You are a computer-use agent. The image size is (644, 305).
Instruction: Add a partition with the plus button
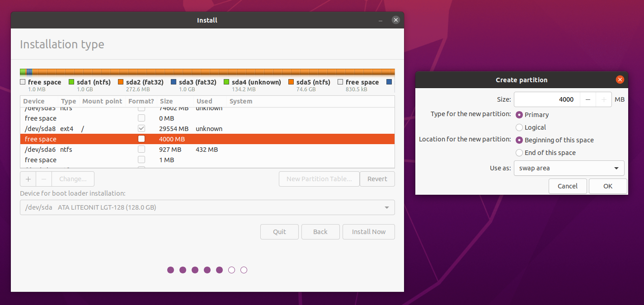pos(28,179)
